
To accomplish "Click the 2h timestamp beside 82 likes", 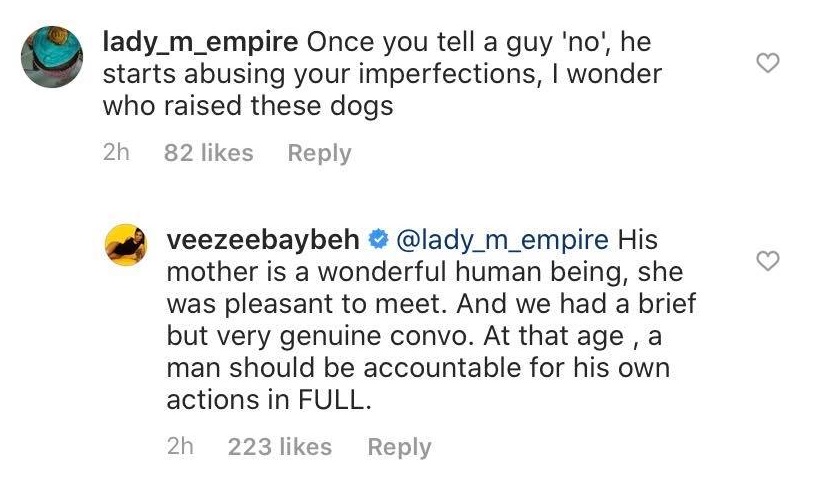I will 117,153.
